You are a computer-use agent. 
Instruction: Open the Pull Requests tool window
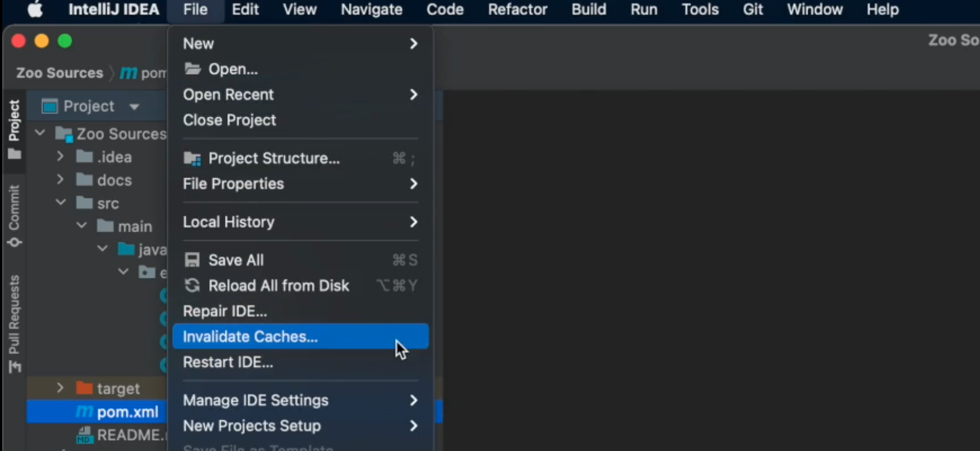click(15, 324)
